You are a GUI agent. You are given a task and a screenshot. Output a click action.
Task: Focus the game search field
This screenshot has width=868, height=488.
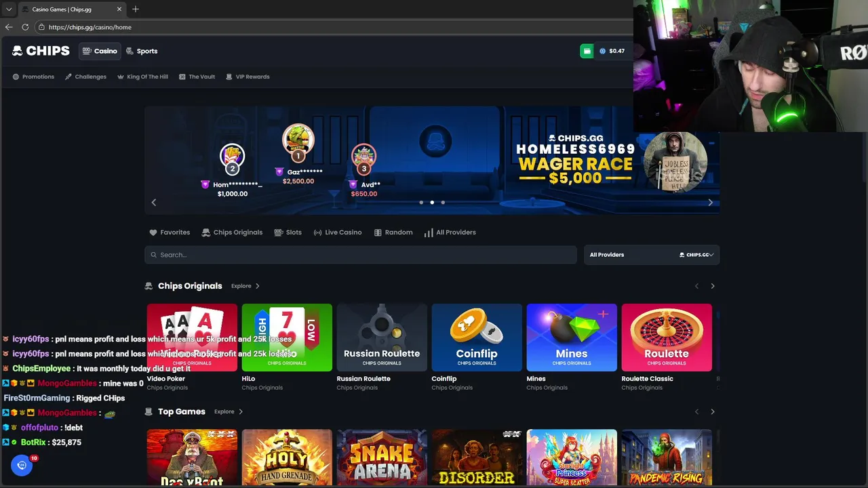click(x=360, y=255)
